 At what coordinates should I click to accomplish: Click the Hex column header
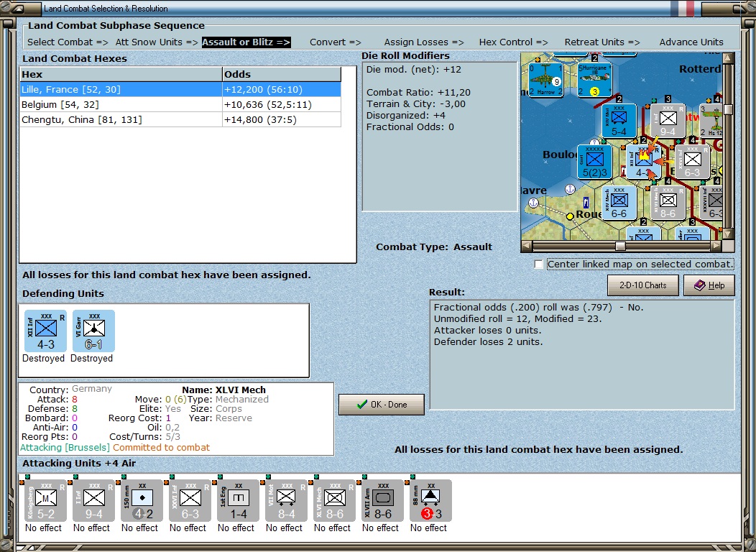(121, 74)
